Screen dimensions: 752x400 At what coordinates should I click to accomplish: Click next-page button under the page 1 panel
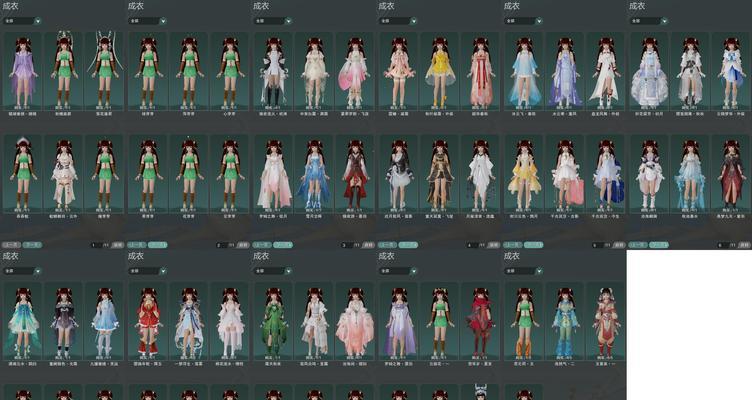[32, 245]
